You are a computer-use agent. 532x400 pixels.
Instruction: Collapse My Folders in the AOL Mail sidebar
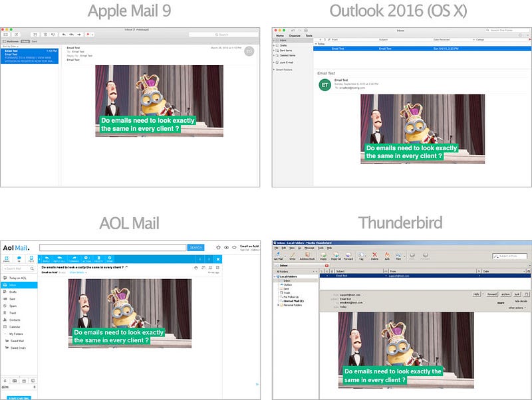pos(5,334)
